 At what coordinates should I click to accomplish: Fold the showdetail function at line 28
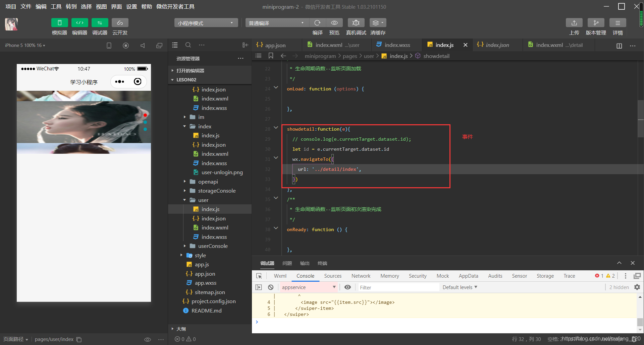click(x=276, y=128)
